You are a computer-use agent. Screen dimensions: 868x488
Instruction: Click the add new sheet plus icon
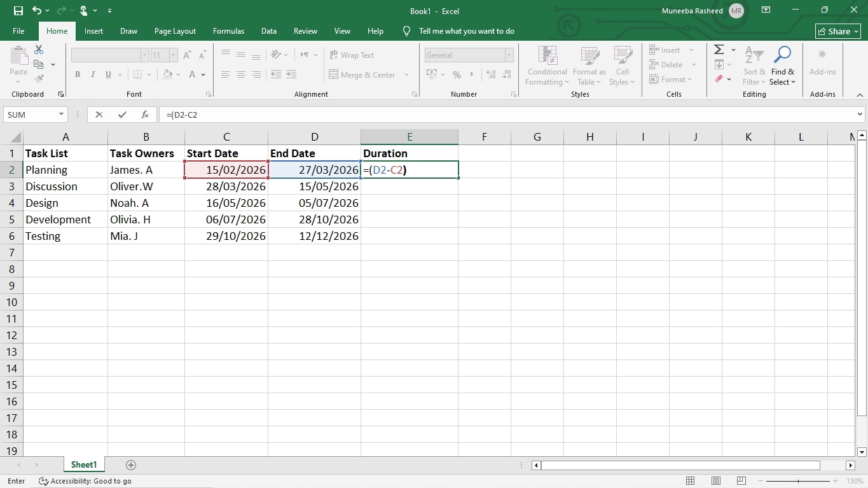[x=131, y=465]
